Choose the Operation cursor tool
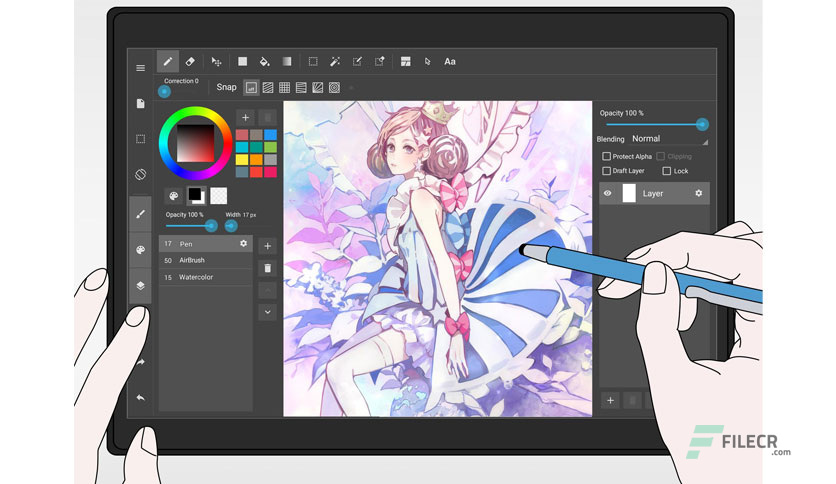 (x=427, y=62)
